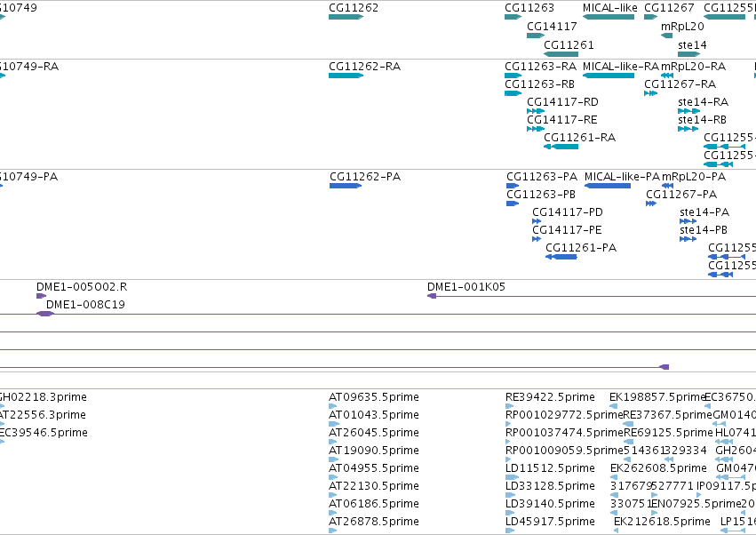The image size is (756, 535).
Task: Click the EK198857.5prime EST label
Action: coord(657,397)
